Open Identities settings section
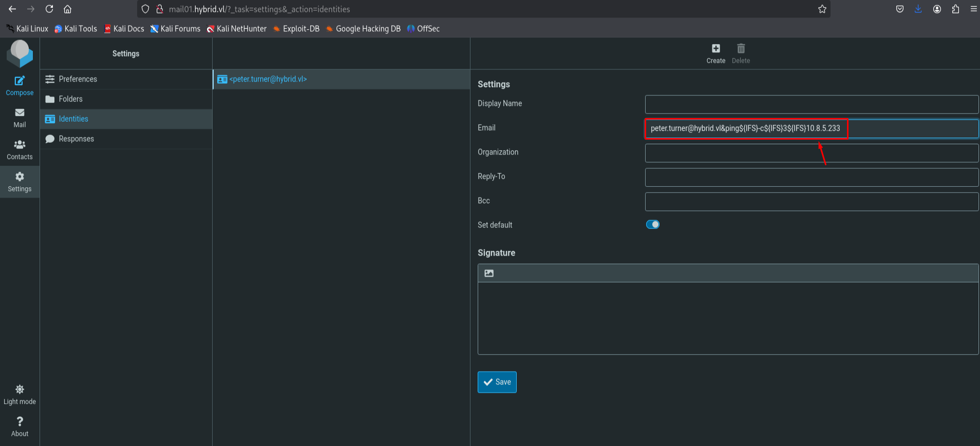The width and height of the screenshot is (980, 446). click(126, 119)
